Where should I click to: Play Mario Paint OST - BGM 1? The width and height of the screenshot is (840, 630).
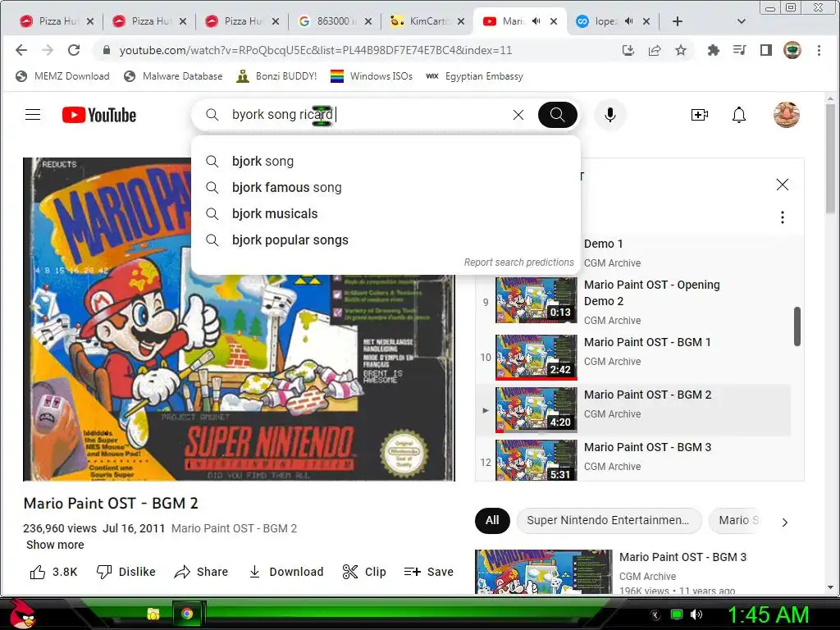tap(632, 357)
